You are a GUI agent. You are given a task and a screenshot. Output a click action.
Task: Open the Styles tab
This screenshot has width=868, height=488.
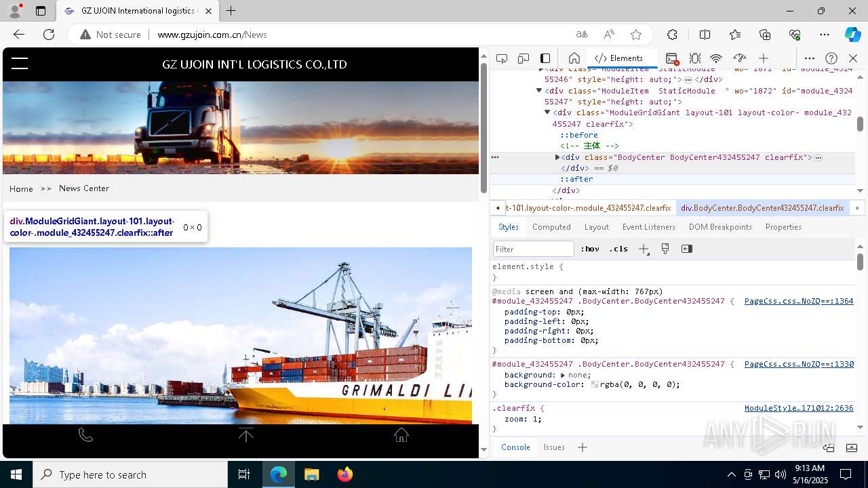[x=509, y=227]
